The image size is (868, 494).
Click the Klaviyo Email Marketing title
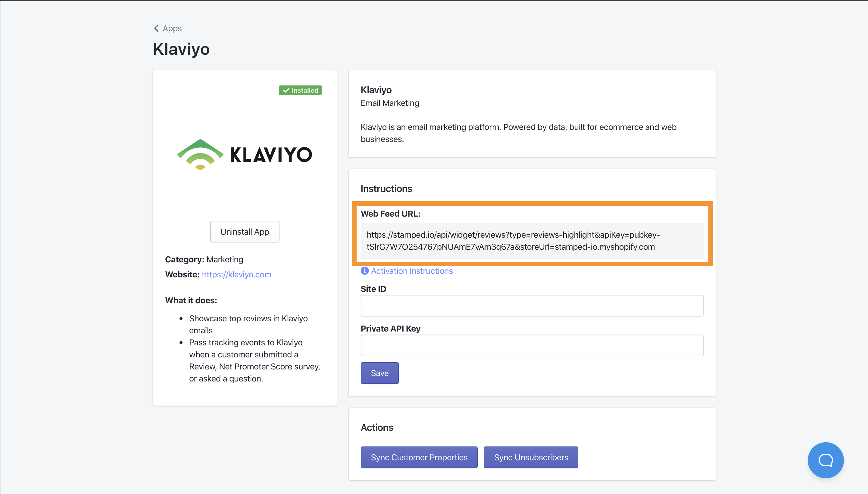(x=376, y=90)
